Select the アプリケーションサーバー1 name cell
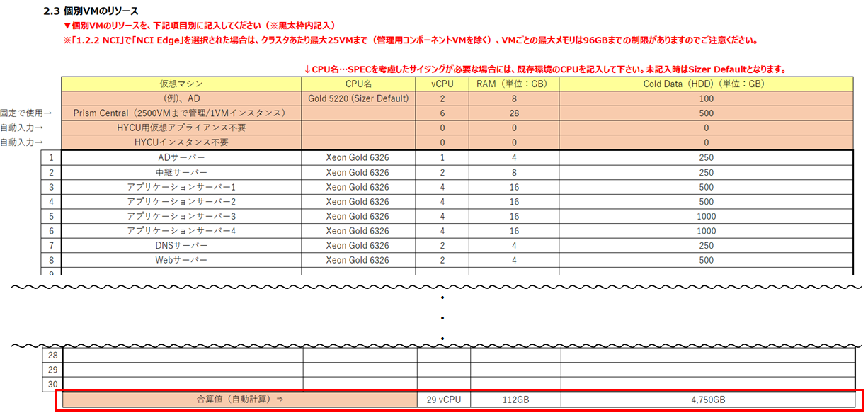868x413 pixels. click(181, 187)
